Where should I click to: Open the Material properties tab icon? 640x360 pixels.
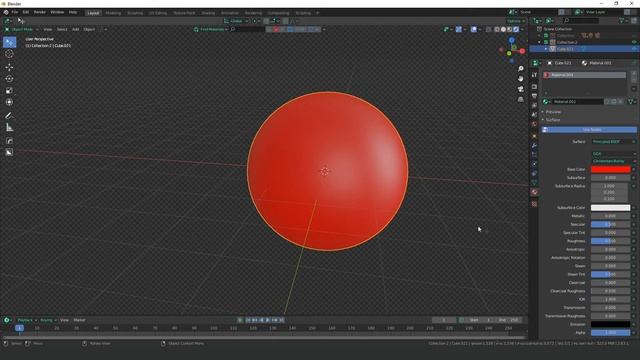(x=534, y=192)
